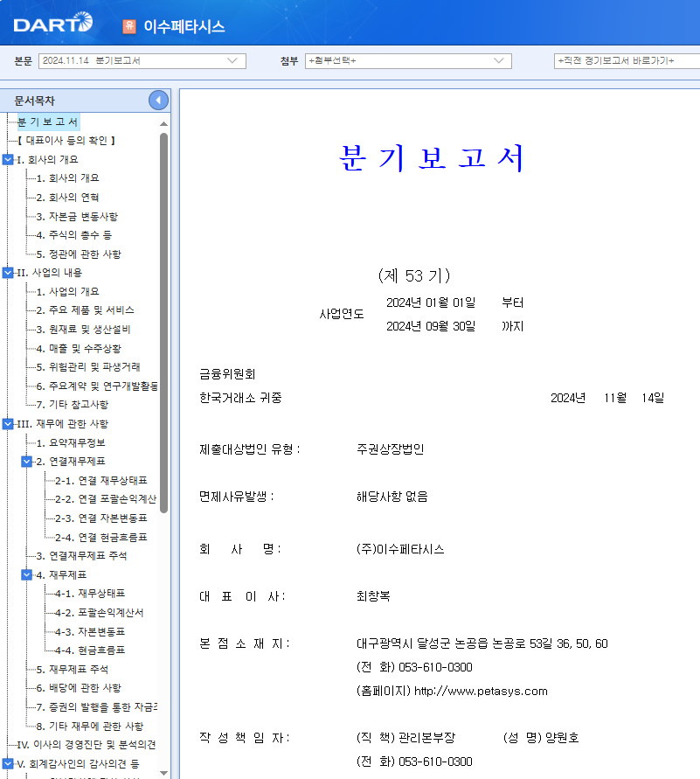The height and width of the screenshot is (779, 700).
Task: Collapse the 문서목차 panel with the arrow icon
Action: 158,100
